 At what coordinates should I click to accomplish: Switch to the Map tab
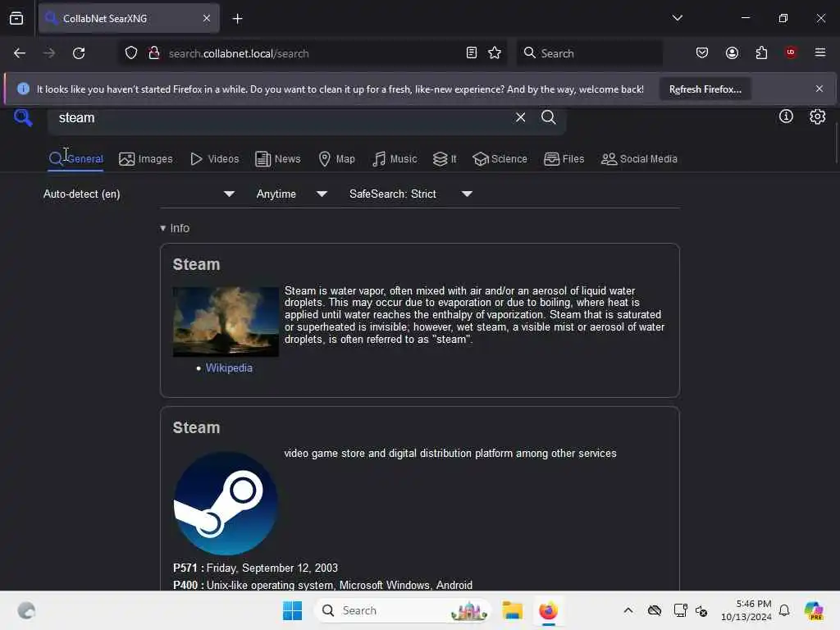point(336,158)
